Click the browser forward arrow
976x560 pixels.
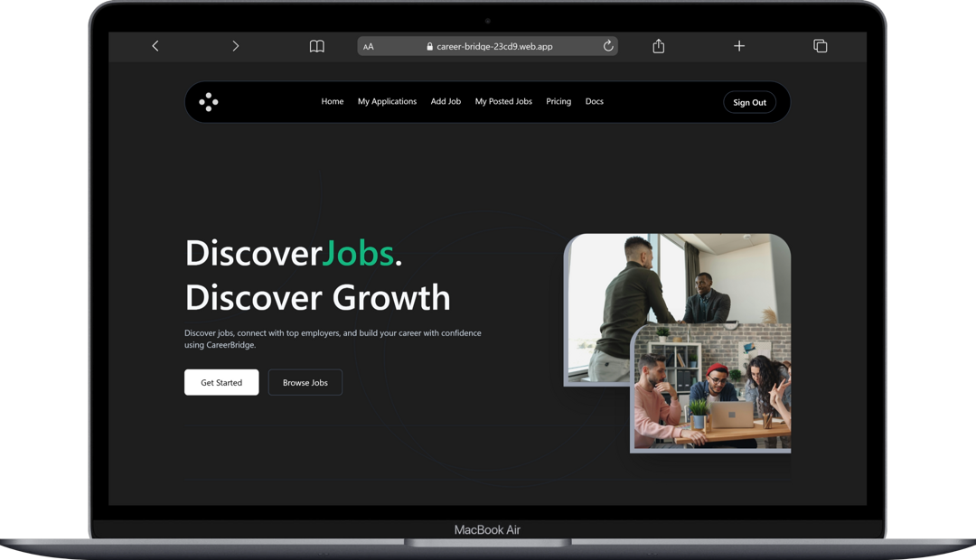pos(235,46)
